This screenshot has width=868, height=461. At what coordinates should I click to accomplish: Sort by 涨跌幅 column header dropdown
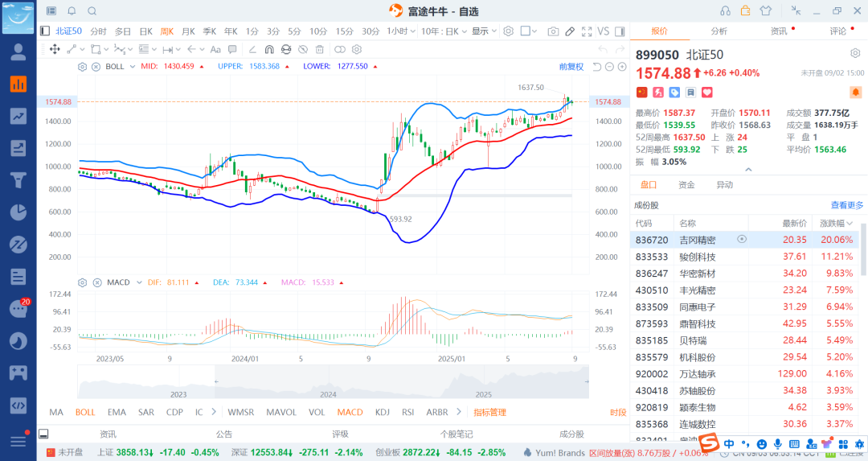[x=837, y=224]
